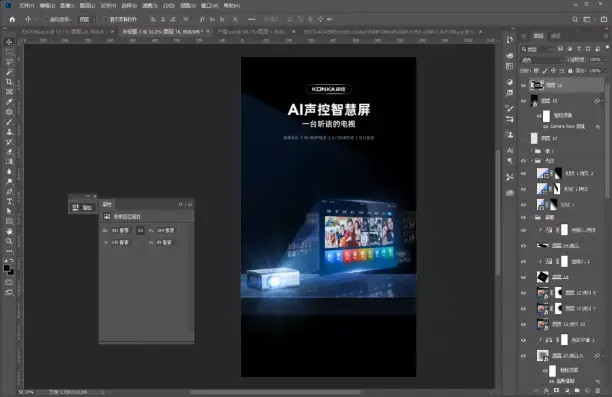Screen dimensions: 612x397
Task: Open the first menu in the menu bar
Action: click(26, 5)
